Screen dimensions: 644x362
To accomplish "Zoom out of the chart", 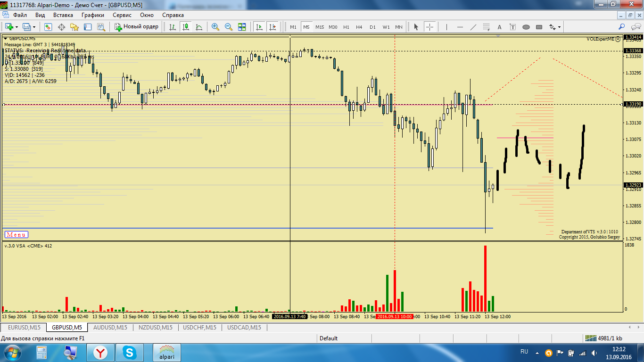I will click(229, 27).
